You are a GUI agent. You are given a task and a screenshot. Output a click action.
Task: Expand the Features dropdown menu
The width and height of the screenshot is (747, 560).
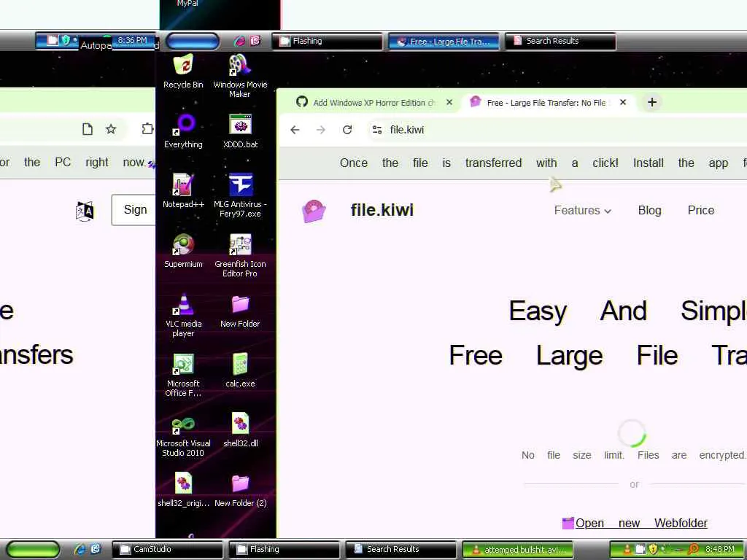[x=582, y=211]
